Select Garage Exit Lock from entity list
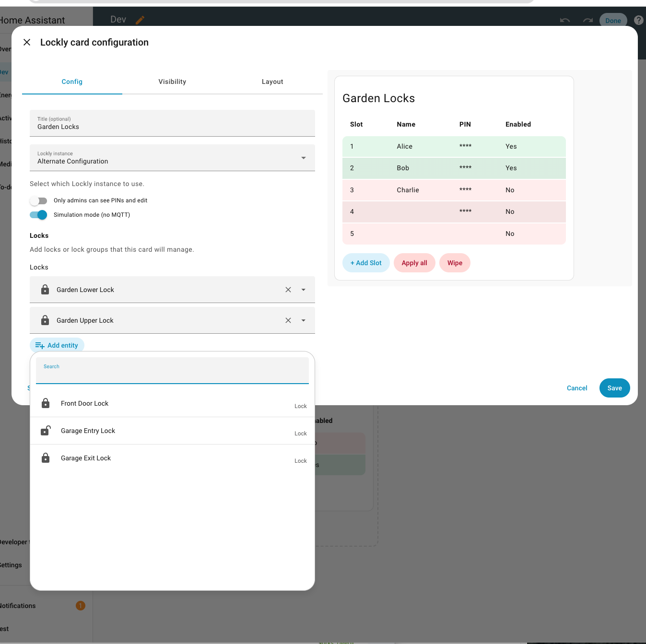This screenshot has height=644, width=646. pos(172,458)
